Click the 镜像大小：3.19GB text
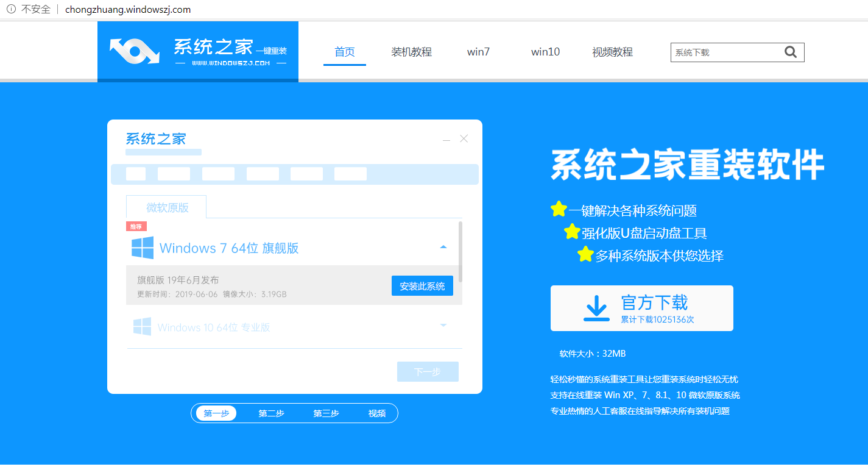868x475 pixels. click(255, 295)
